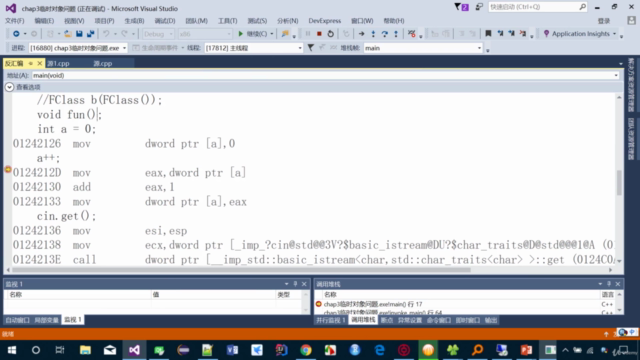The width and height of the screenshot is (640, 360).
Task: Click the Save All icon
Action: tap(91, 34)
